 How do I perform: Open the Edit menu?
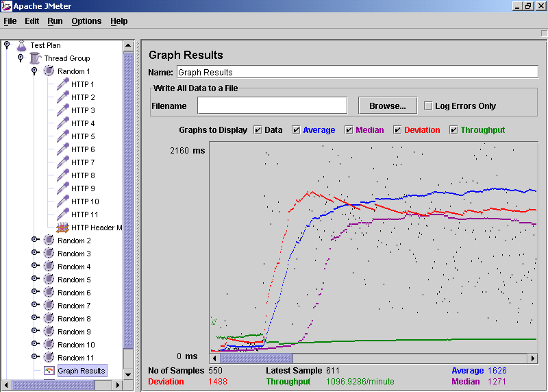coord(32,21)
